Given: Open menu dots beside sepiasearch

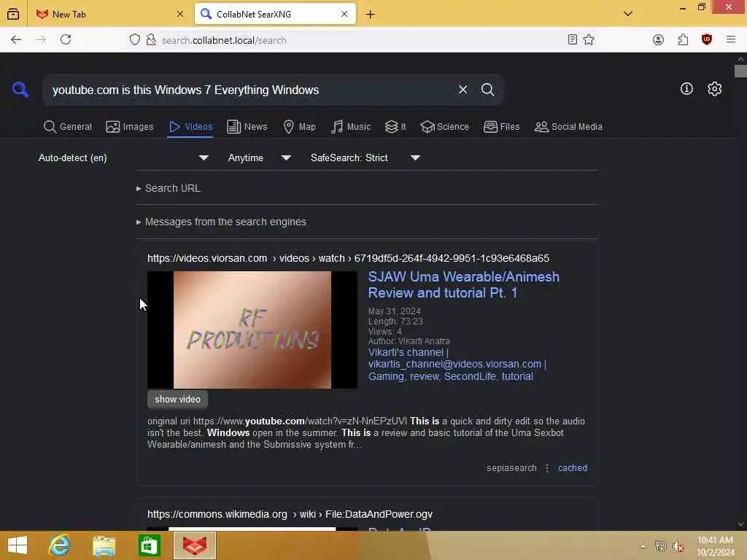Looking at the screenshot, I should point(547,468).
